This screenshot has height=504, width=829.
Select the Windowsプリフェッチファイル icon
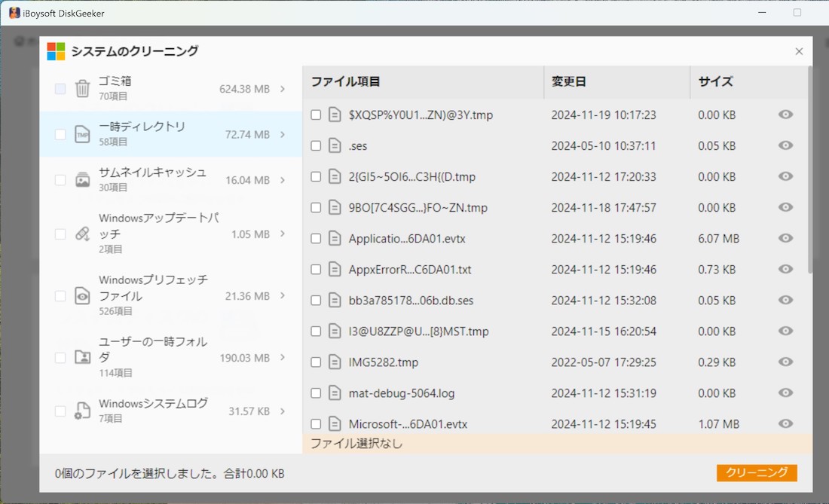pyautogui.click(x=83, y=295)
